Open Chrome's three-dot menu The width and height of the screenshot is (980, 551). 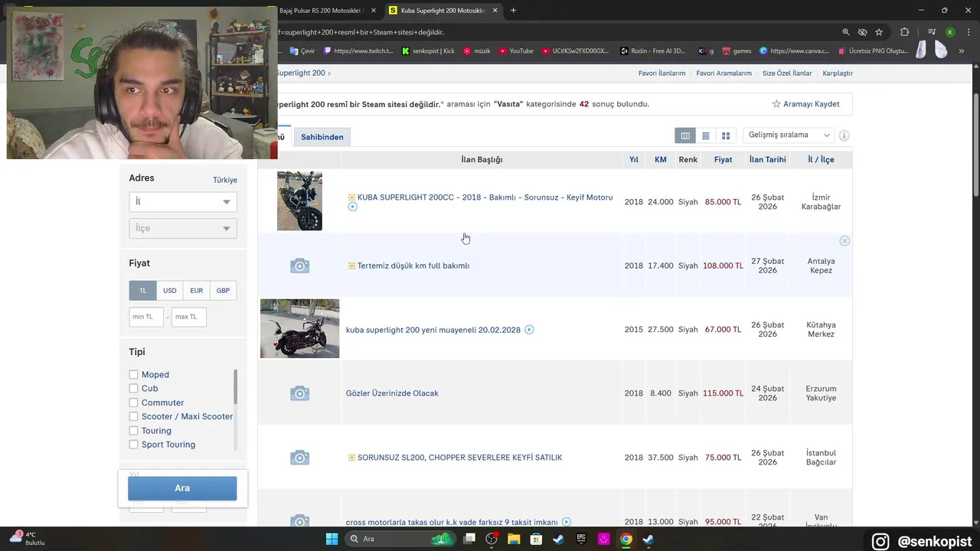967,32
